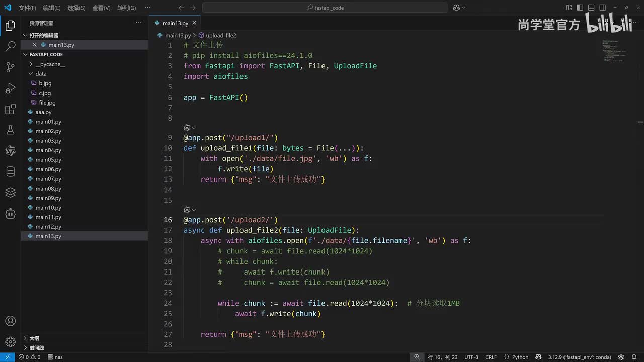
Task: Open Explorer more actions ellipsis
Action: [x=139, y=23]
